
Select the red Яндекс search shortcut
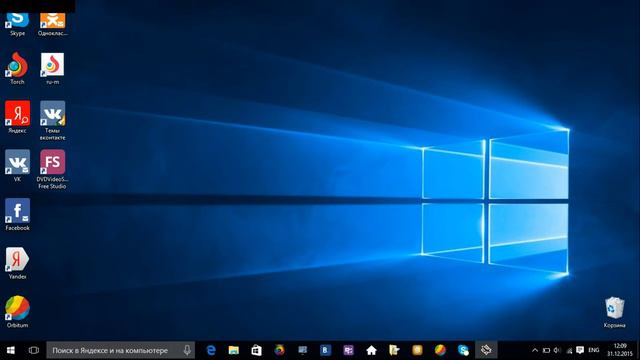(x=17, y=117)
